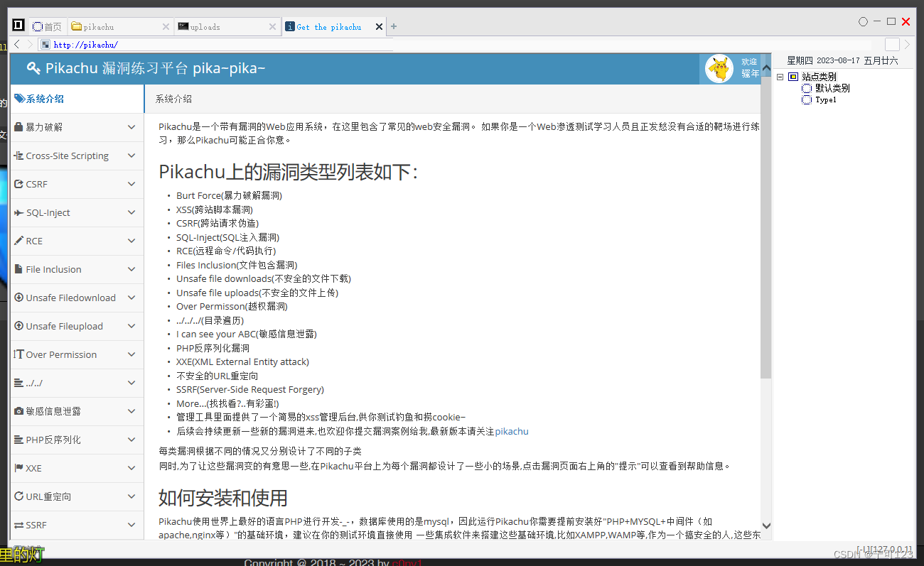This screenshot has height=566, width=924.
Task: Click the scrollbar down arrow
Action: tap(765, 525)
